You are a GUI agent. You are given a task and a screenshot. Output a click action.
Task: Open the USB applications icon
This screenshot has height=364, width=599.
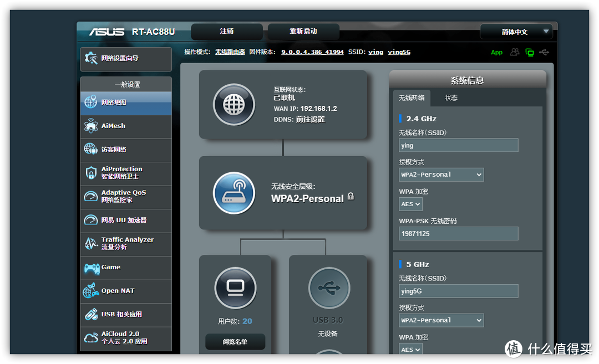coord(90,314)
